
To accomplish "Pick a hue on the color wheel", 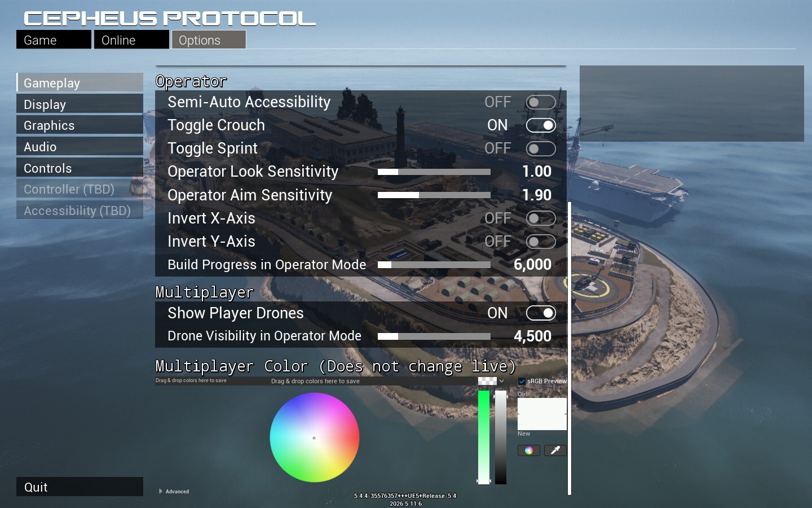I will tap(315, 437).
